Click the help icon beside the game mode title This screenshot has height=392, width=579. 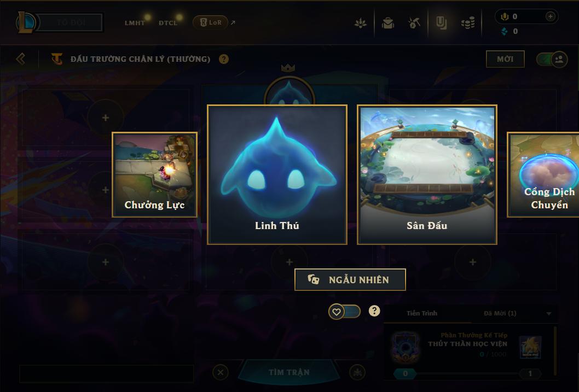point(223,59)
